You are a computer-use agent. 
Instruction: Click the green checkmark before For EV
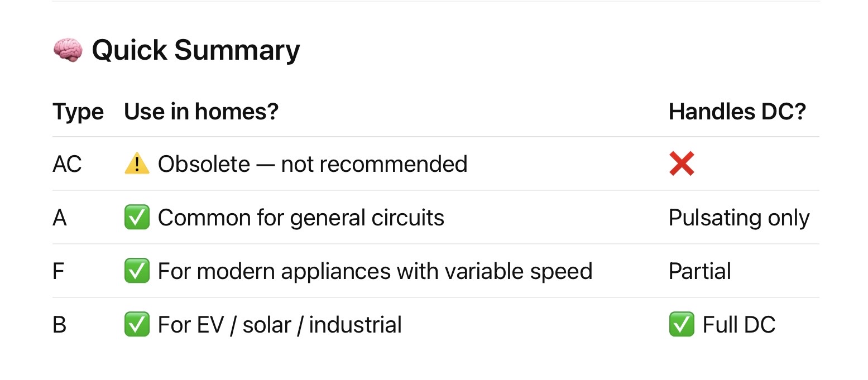pyautogui.click(x=137, y=325)
